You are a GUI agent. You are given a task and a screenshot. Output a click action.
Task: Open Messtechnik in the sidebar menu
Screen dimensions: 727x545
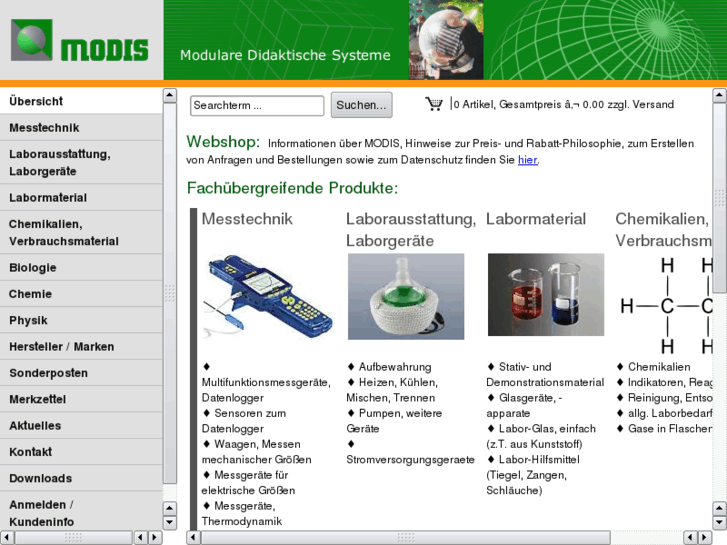point(81,128)
